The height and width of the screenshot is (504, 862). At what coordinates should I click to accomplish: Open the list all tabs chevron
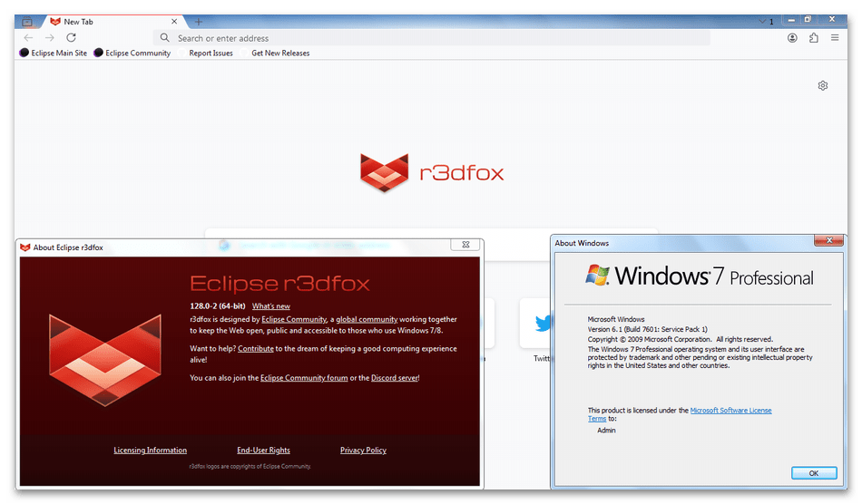(x=762, y=22)
